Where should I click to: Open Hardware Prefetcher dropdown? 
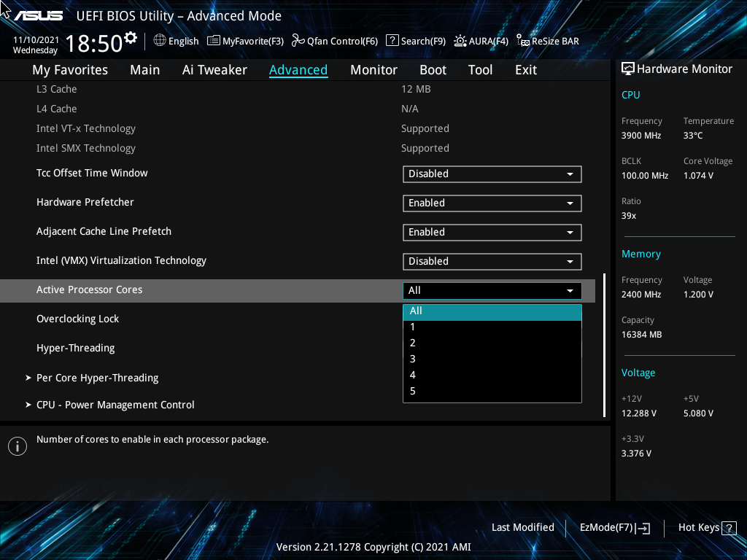pos(492,203)
